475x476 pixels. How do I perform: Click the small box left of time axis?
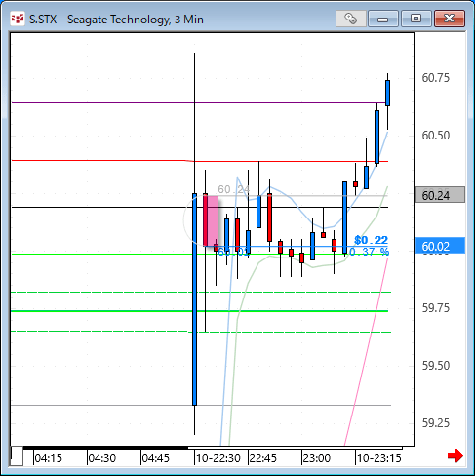(x=17, y=456)
